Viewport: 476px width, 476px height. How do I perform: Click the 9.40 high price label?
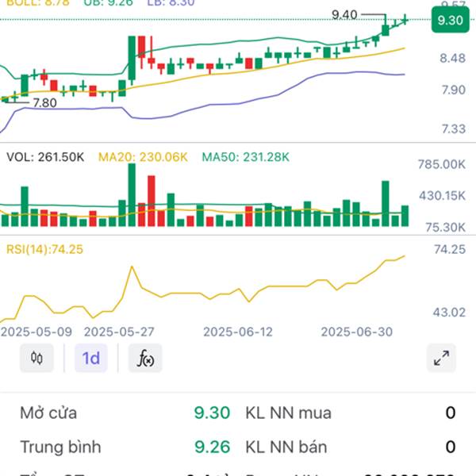point(344,14)
